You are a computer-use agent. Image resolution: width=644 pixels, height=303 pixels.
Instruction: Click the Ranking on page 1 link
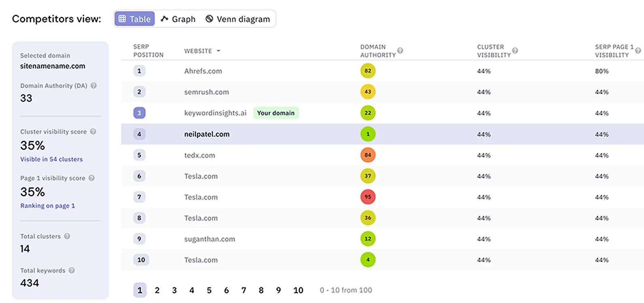coord(47,206)
